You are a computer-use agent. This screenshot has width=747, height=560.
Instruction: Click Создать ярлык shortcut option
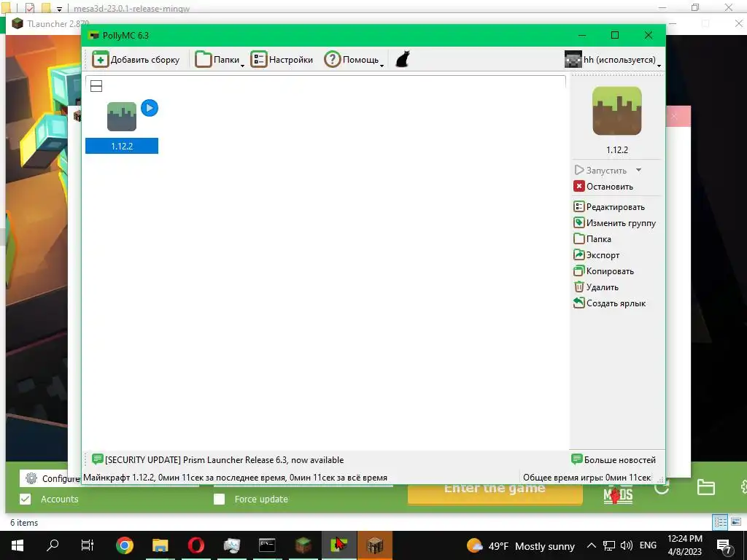point(610,303)
